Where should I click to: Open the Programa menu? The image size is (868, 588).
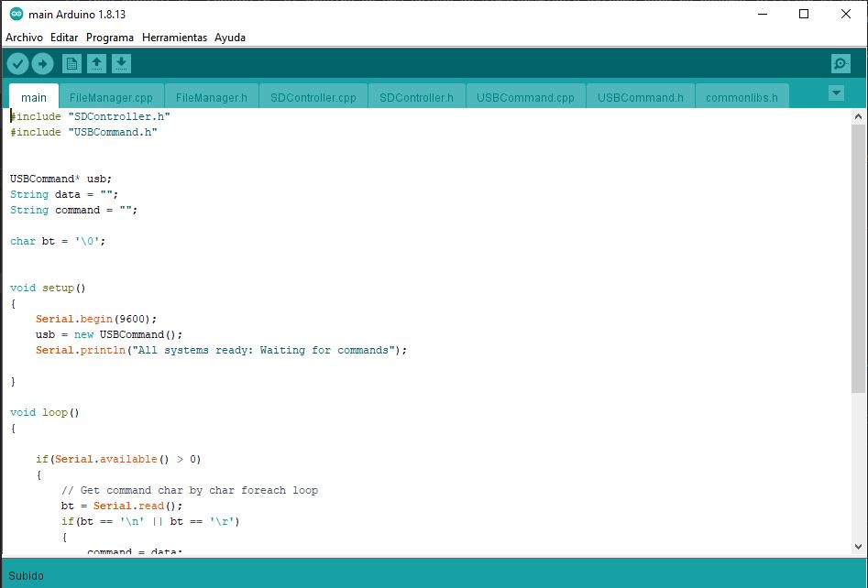[110, 38]
